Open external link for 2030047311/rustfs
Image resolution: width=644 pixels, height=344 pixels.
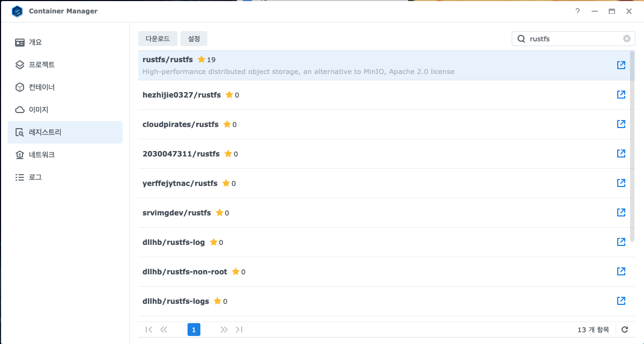point(621,154)
